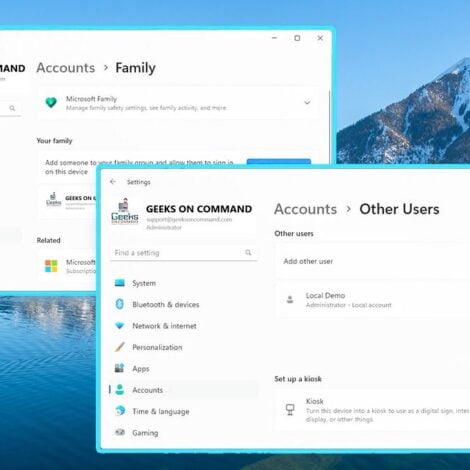Click the Geeks On Command profile picture

click(125, 211)
